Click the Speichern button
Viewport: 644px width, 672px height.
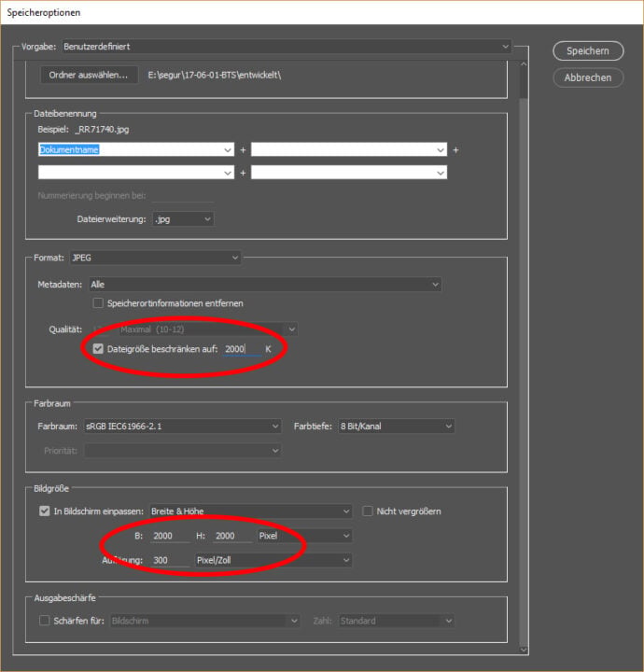pos(588,51)
